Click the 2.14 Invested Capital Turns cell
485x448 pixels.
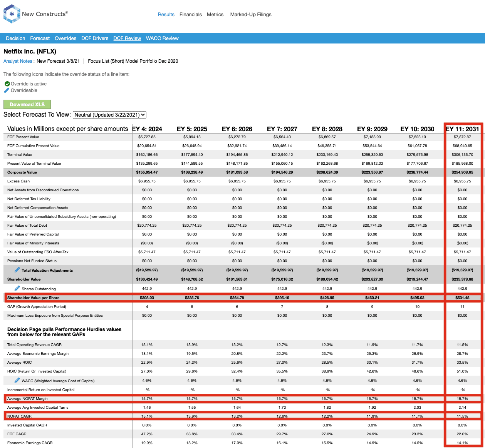[462, 408]
